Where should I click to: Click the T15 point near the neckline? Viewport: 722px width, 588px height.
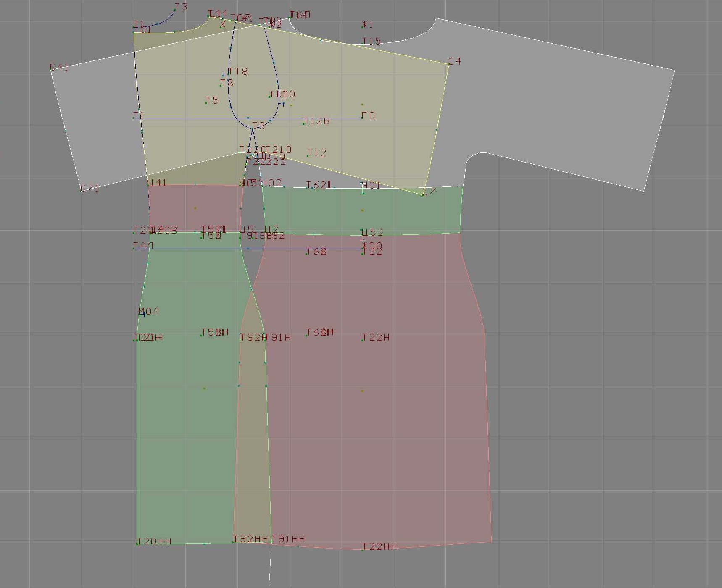363,43
